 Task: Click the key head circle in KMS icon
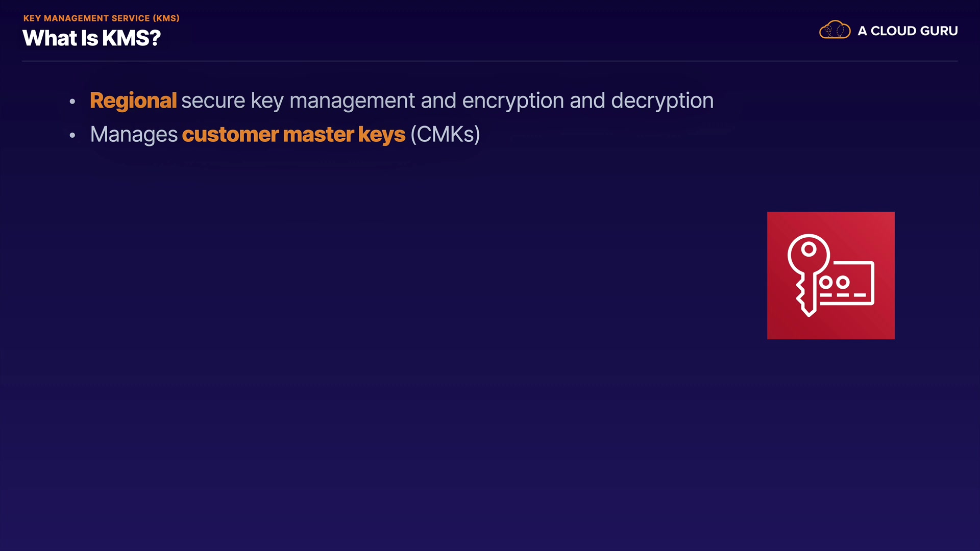point(808,249)
